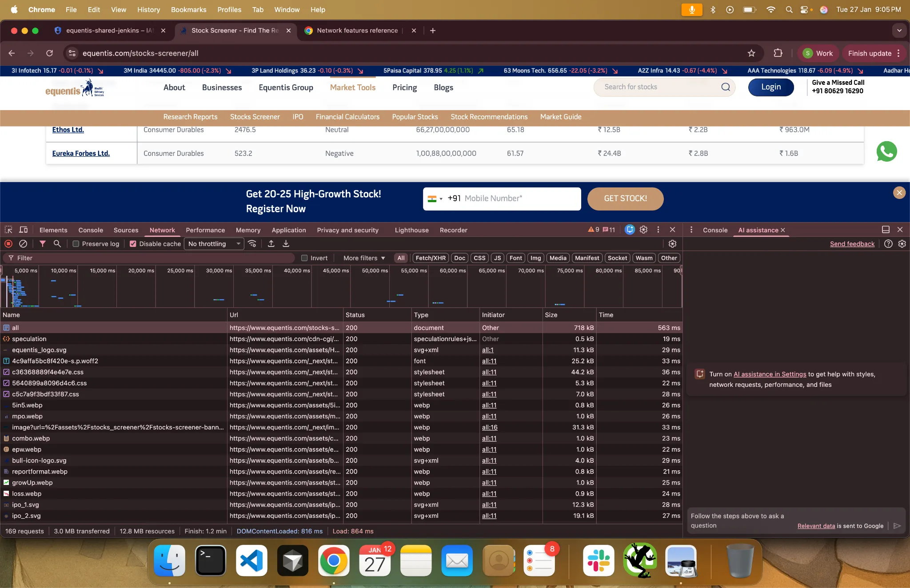Open DevTools settings gear
The width and height of the screenshot is (910, 588).
click(x=643, y=230)
